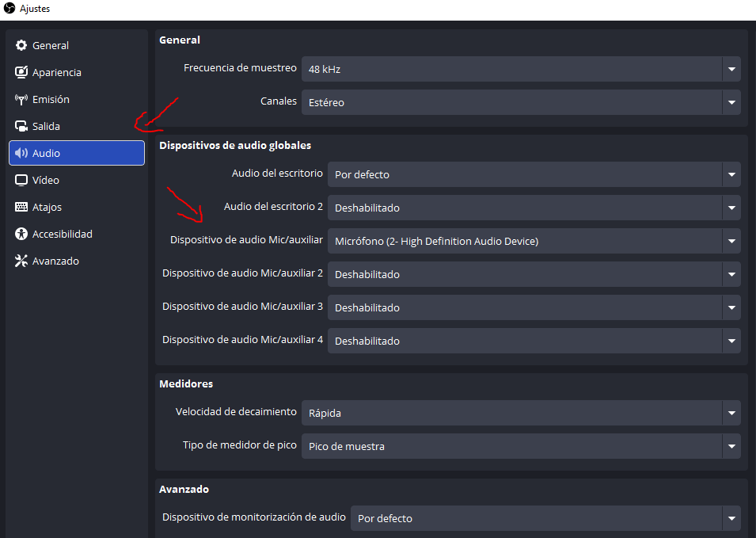Click the OBS logo in title bar

coord(9,8)
